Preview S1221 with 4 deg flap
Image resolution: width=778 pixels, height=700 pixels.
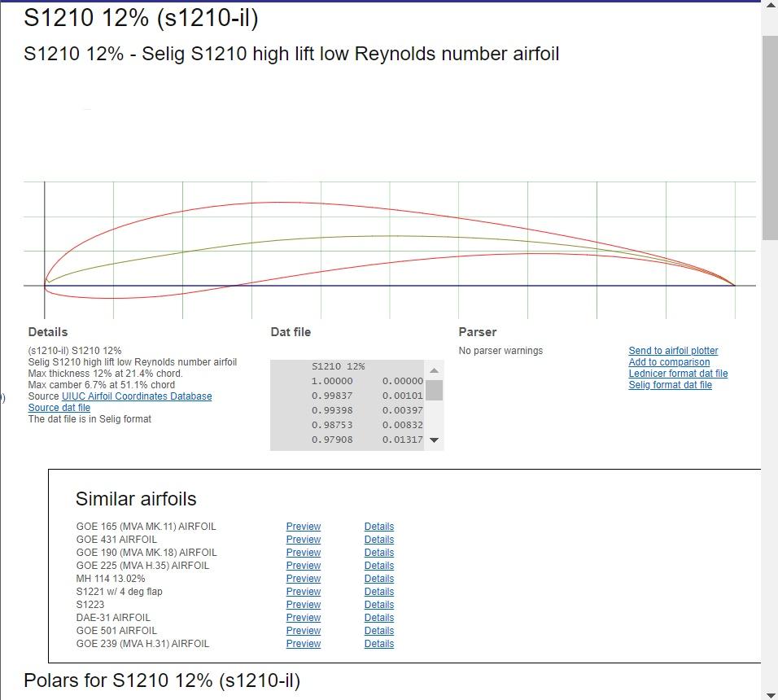[x=304, y=592]
